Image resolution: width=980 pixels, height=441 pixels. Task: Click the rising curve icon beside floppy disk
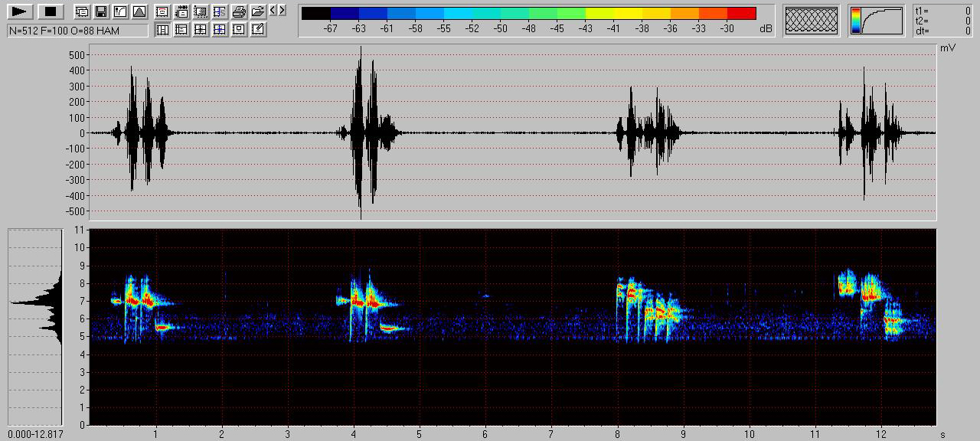pos(119,11)
